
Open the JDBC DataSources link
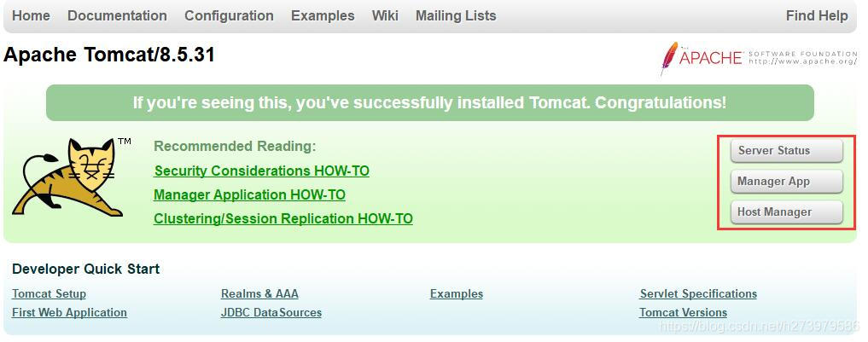271,313
